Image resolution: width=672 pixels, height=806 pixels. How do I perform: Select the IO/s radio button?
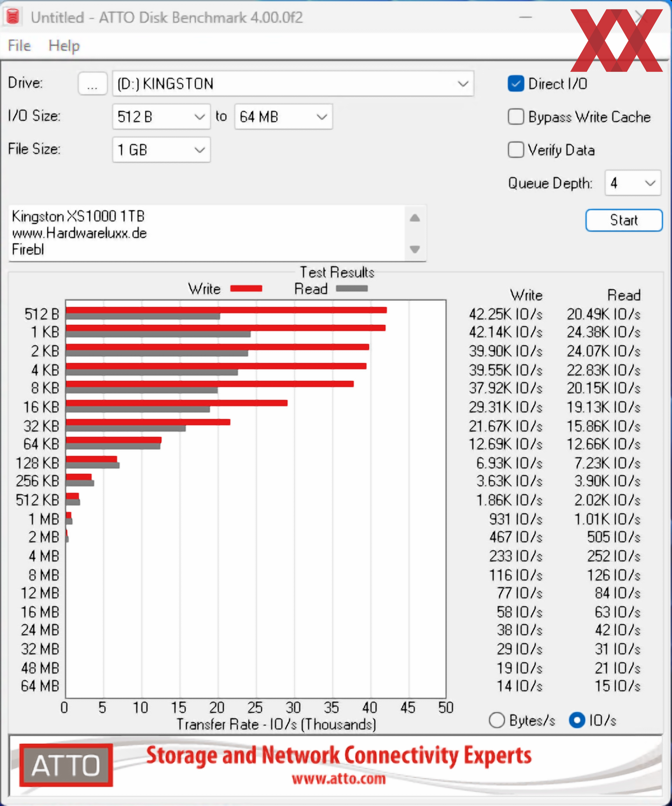coord(577,720)
